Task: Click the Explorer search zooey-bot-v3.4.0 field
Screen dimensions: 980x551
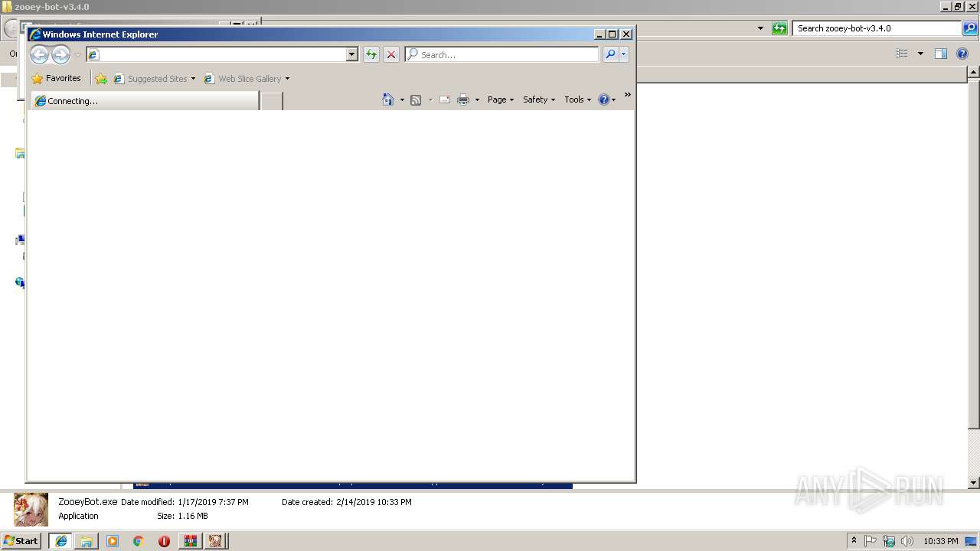Action: [877, 28]
